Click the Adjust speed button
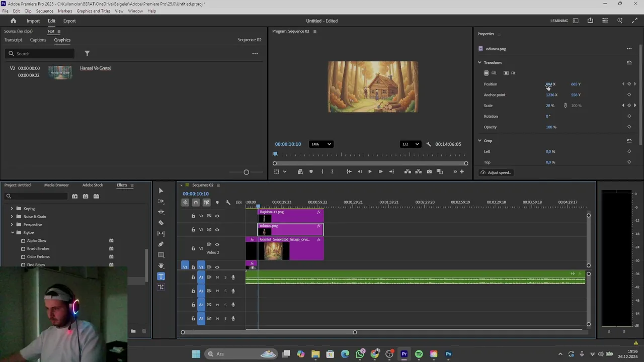The image size is (644, 362). (x=495, y=173)
